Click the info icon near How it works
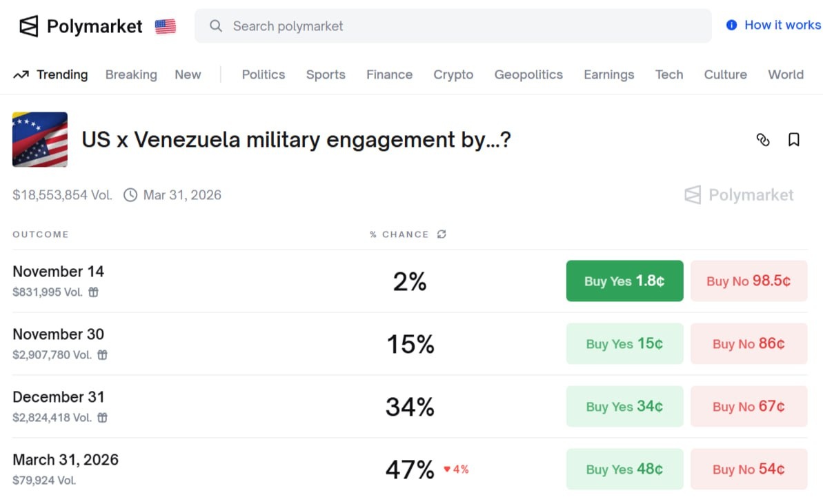 coord(732,26)
